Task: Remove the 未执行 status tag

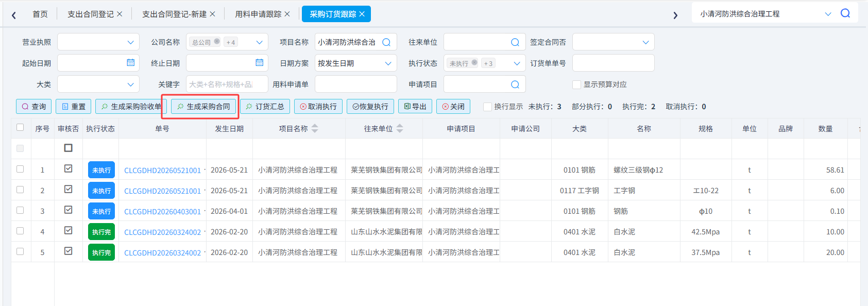Action: (x=474, y=63)
